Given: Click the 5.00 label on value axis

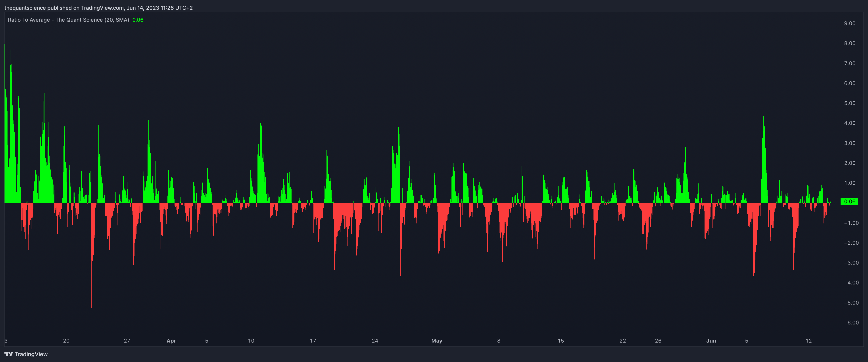Looking at the screenshot, I should [x=849, y=103].
